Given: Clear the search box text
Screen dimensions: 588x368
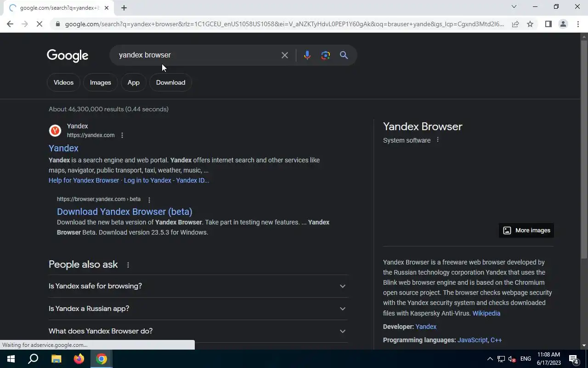Looking at the screenshot, I should tap(285, 55).
